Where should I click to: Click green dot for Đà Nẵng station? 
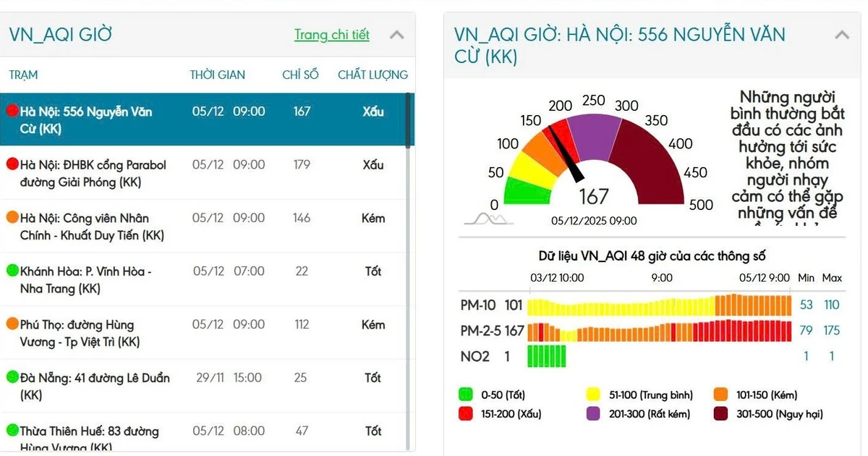pyautogui.click(x=12, y=377)
